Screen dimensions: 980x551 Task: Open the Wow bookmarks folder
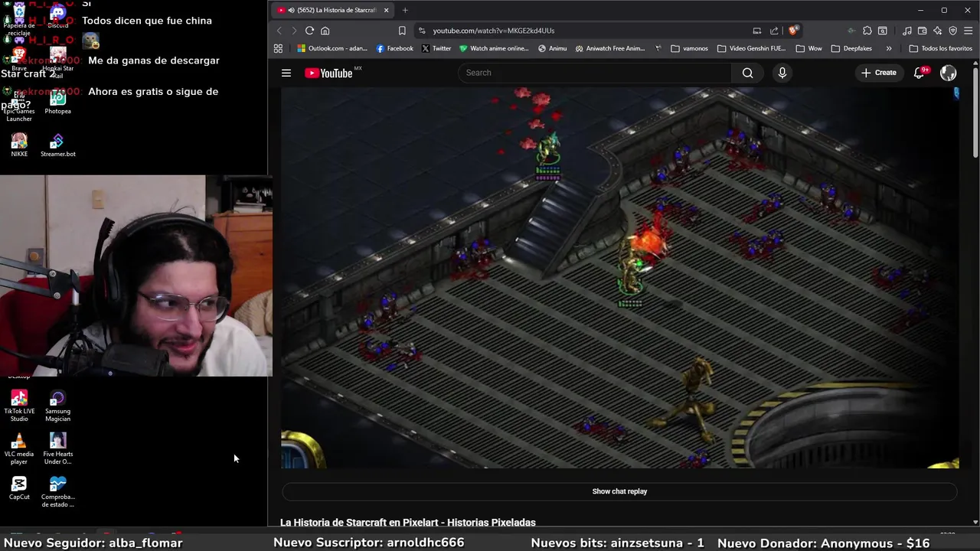point(808,48)
